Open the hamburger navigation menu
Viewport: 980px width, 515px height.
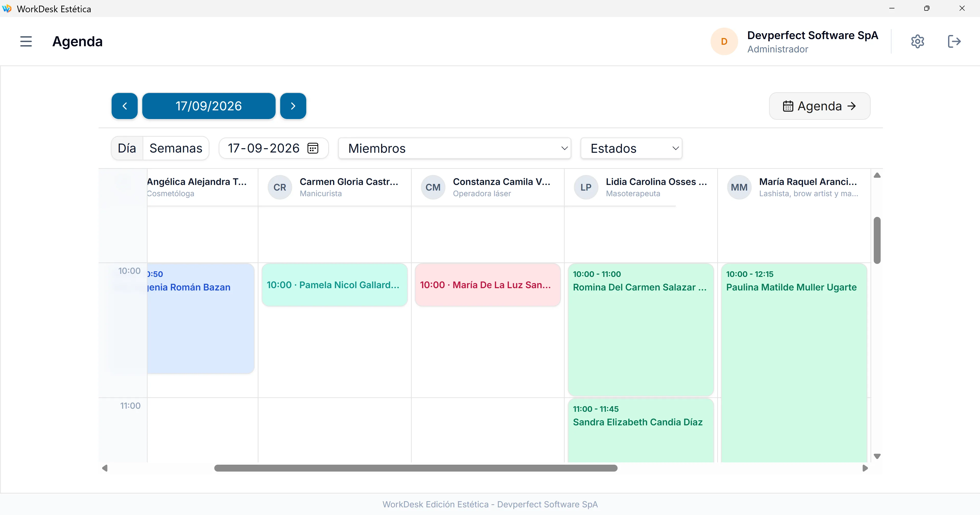(26, 41)
